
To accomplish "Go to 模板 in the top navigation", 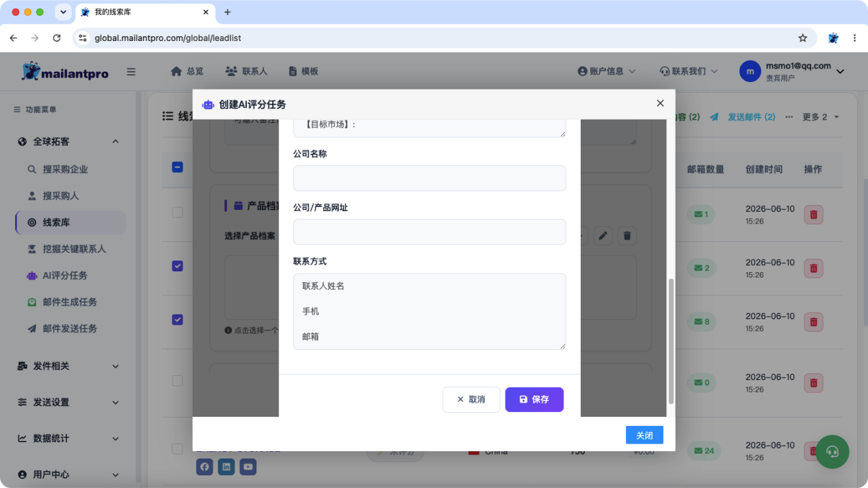I will pos(303,71).
